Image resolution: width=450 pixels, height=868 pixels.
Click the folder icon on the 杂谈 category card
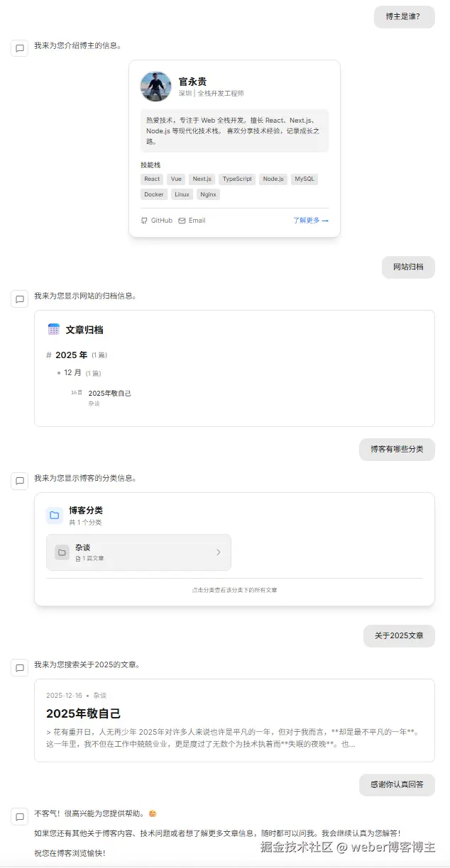pyautogui.click(x=62, y=552)
